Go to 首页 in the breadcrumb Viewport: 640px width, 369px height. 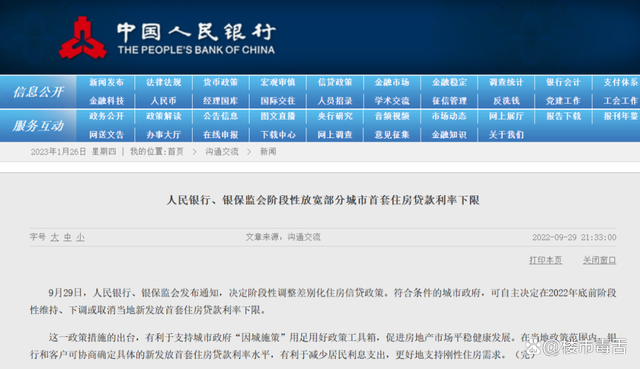click(176, 152)
